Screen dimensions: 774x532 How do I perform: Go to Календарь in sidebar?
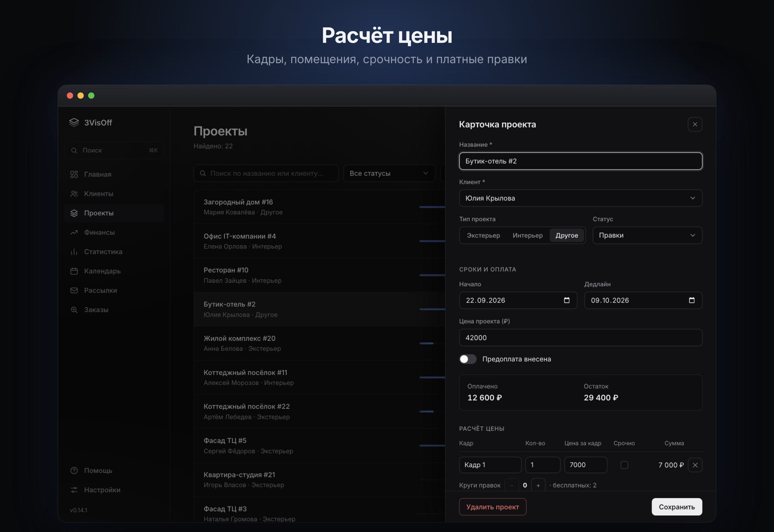114,271
